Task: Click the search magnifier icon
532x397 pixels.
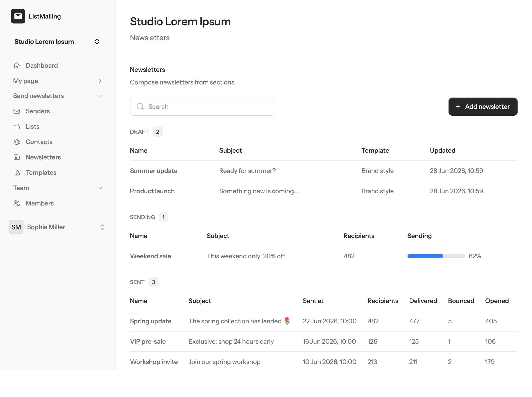Action: pos(140,107)
